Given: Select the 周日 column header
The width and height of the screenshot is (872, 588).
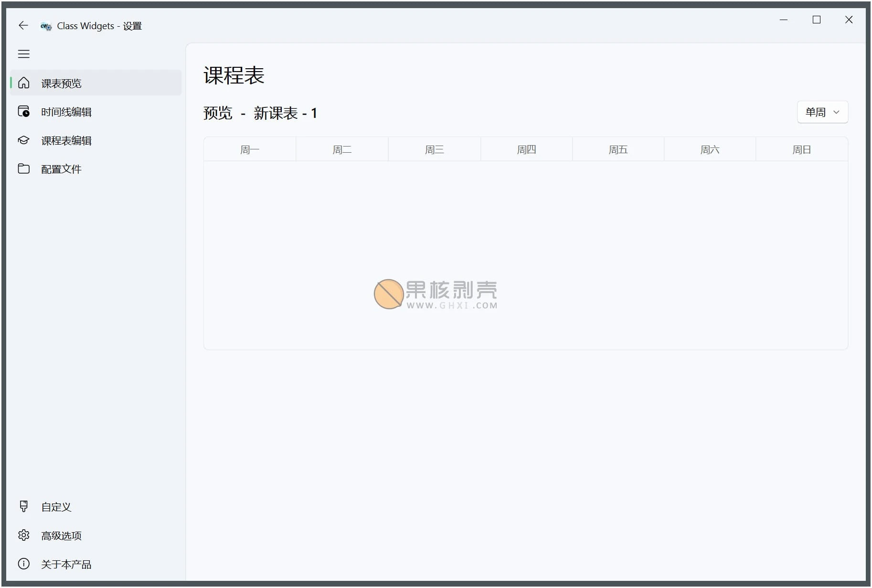Looking at the screenshot, I should click(801, 150).
